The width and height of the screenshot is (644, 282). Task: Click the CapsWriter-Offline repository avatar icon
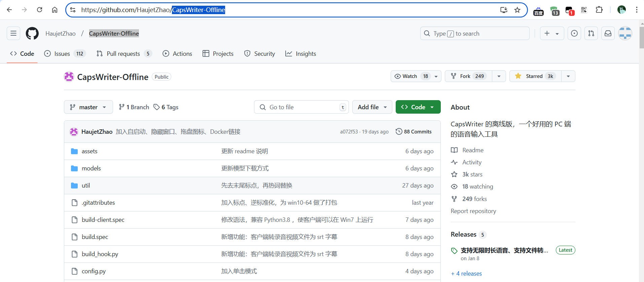point(69,77)
